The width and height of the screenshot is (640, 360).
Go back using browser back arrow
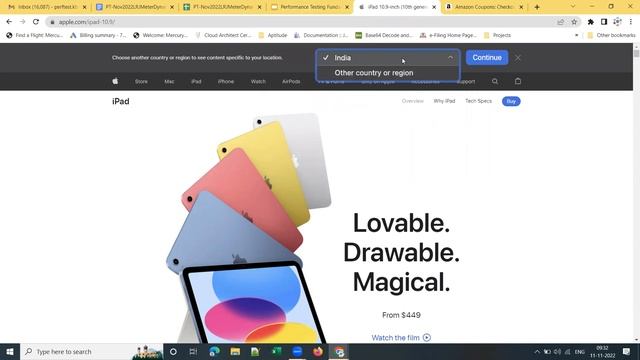[x=9, y=22]
